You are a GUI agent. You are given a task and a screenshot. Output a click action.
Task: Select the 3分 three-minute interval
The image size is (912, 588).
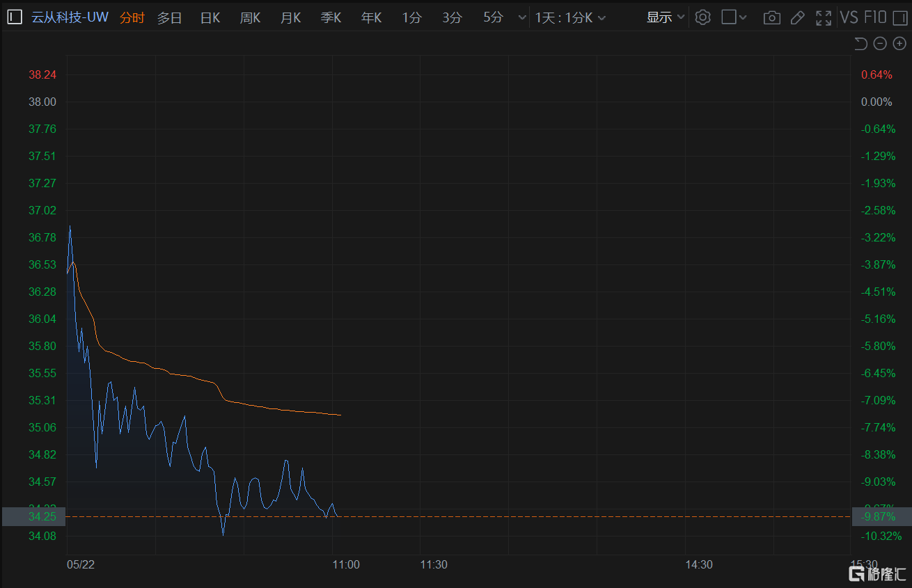tap(452, 18)
